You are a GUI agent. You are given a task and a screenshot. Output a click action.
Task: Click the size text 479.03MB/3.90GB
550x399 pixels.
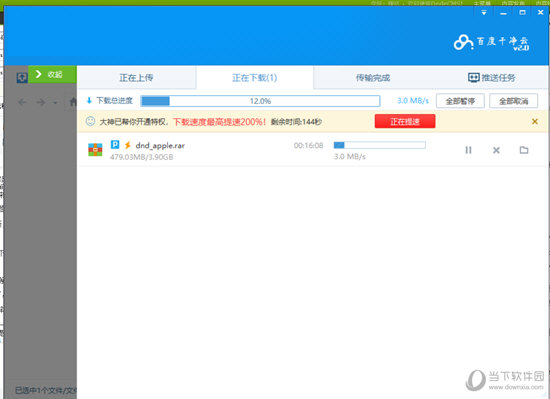(142, 157)
